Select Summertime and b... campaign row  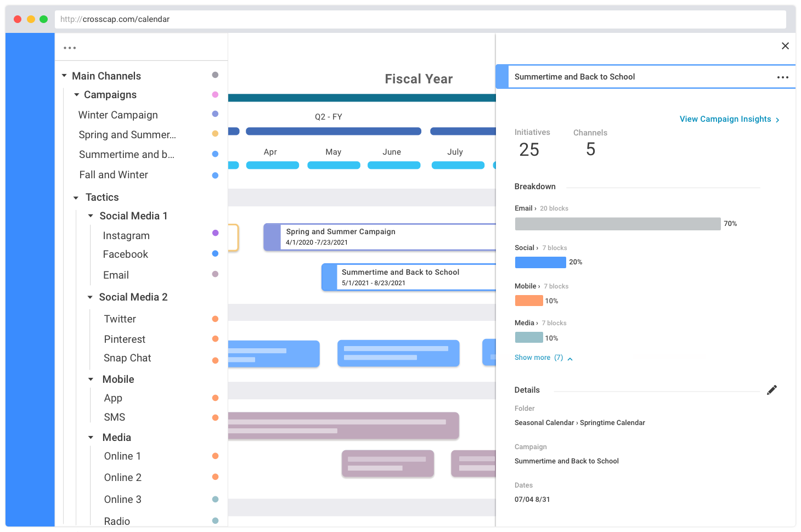[x=127, y=155]
